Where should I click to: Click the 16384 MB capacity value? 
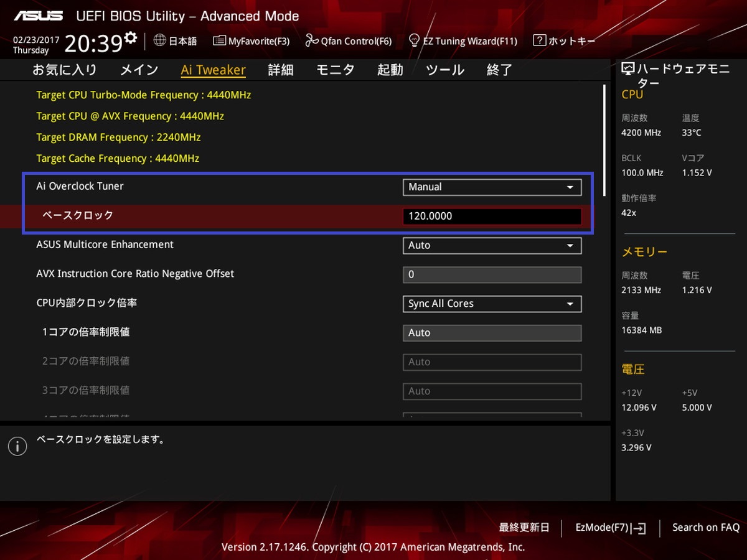point(642,330)
